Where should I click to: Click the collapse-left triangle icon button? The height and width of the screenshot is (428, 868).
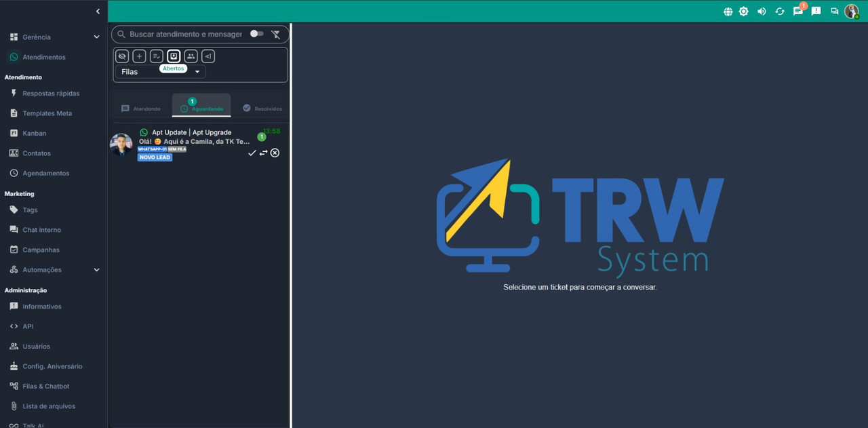[x=208, y=56]
